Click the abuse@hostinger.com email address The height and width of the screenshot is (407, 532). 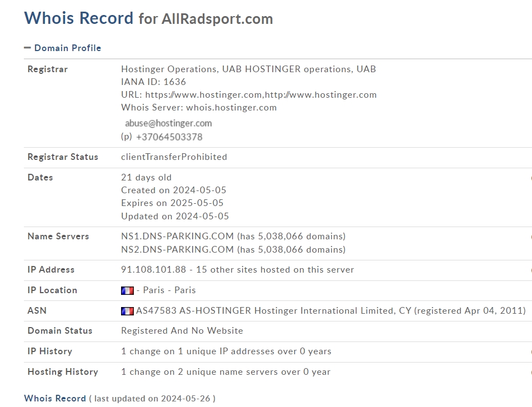coord(168,123)
